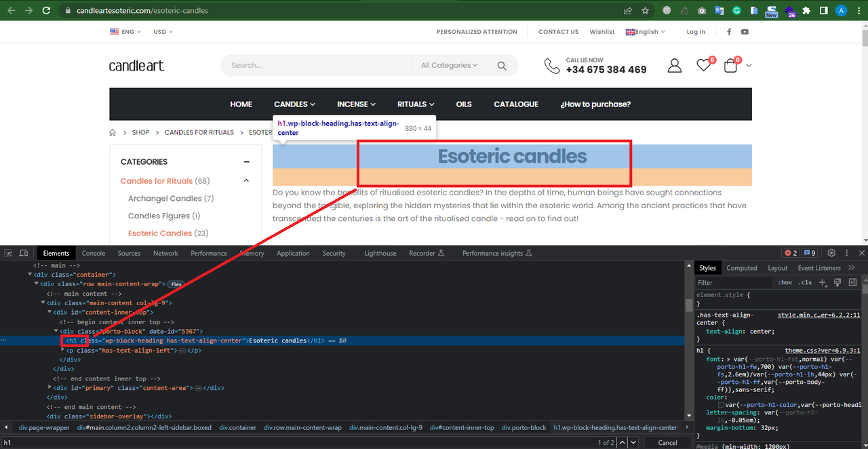Open the Computed styles tab
868x449 pixels.
[742, 268]
